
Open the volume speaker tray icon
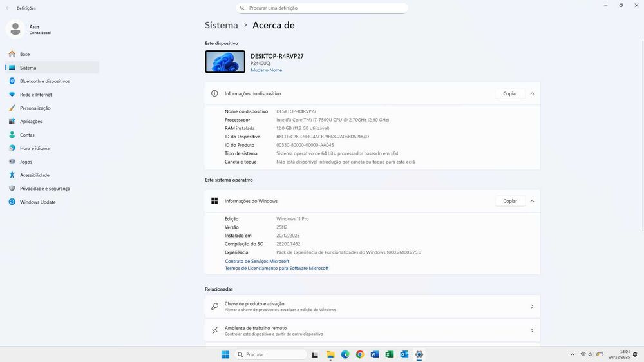click(591, 354)
